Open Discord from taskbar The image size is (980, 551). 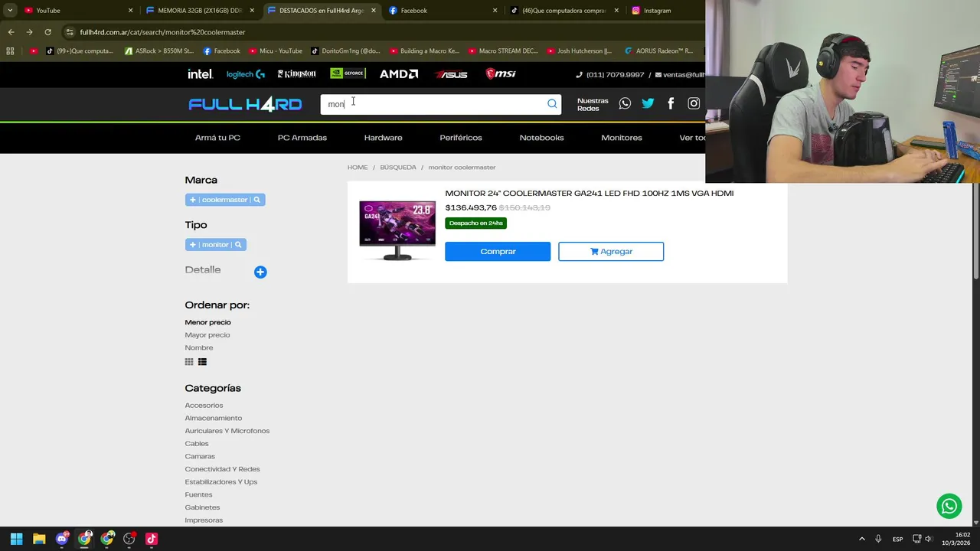[62, 539]
